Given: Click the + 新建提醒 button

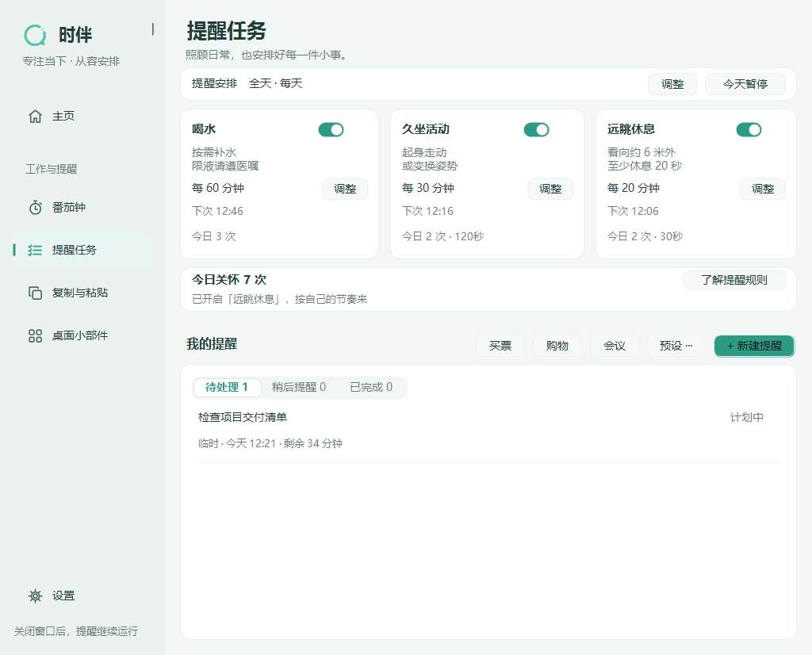Looking at the screenshot, I should pyautogui.click(x=755, y=346).
